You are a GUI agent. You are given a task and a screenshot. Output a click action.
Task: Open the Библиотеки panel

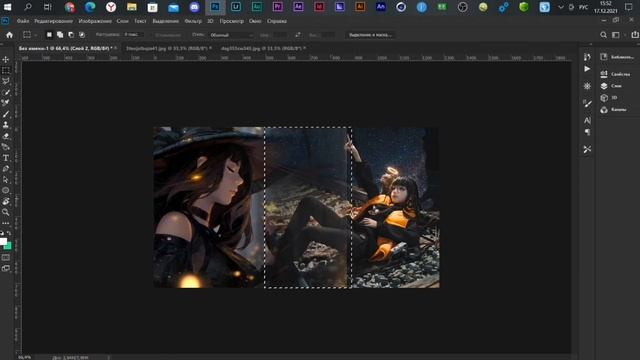click(617, 57)
